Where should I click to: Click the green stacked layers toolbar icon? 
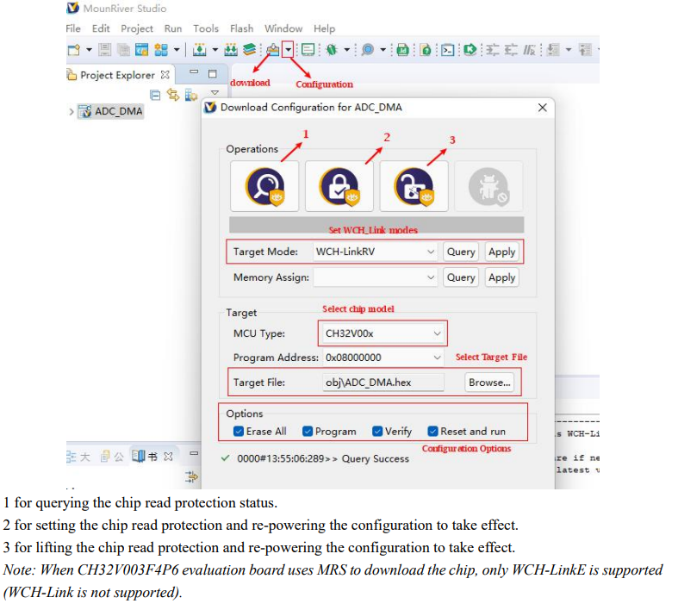(250, 50)
